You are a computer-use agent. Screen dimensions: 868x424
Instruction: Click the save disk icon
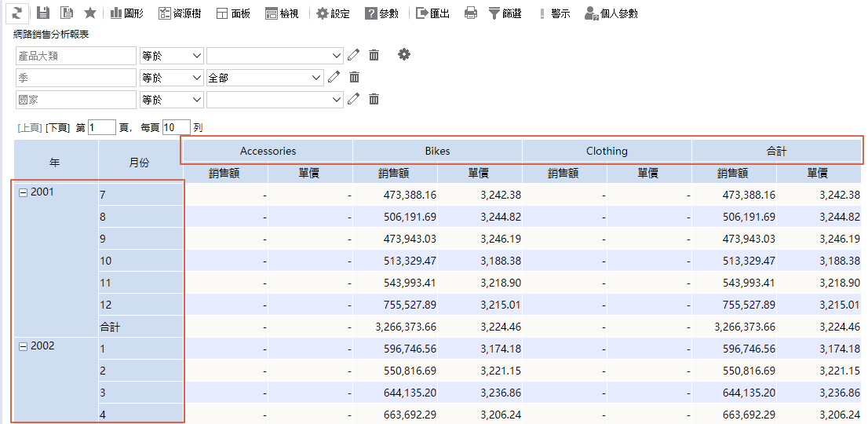point(43,13)
